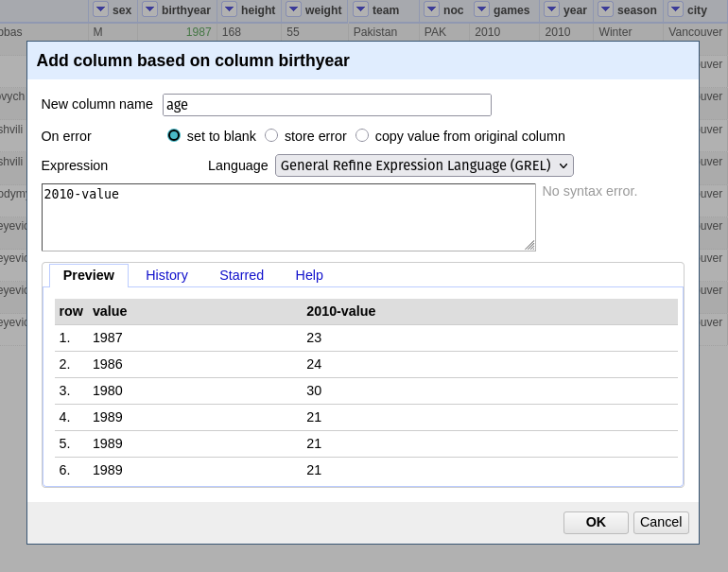The height and width of the screenshot is (572, 728).
Task: Click the 'No syntax error.' status message
Action: 590,191
